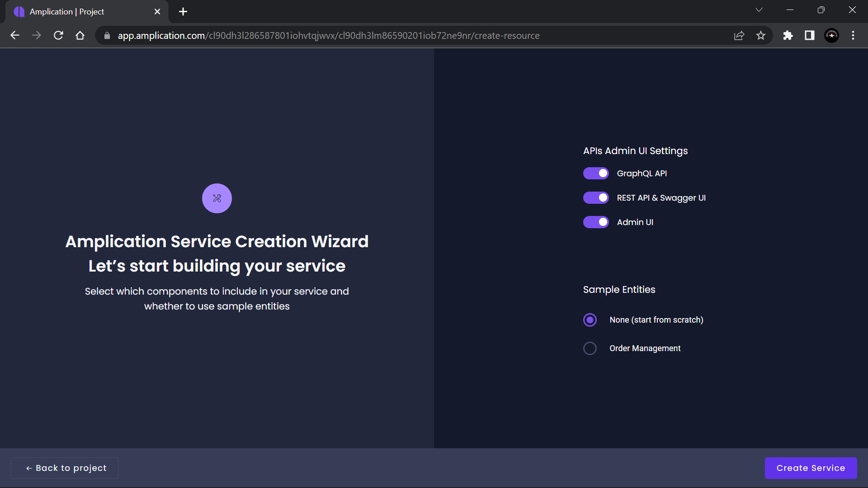
Task: Reload the page with the refresh icon
Action: coord(58,35)
